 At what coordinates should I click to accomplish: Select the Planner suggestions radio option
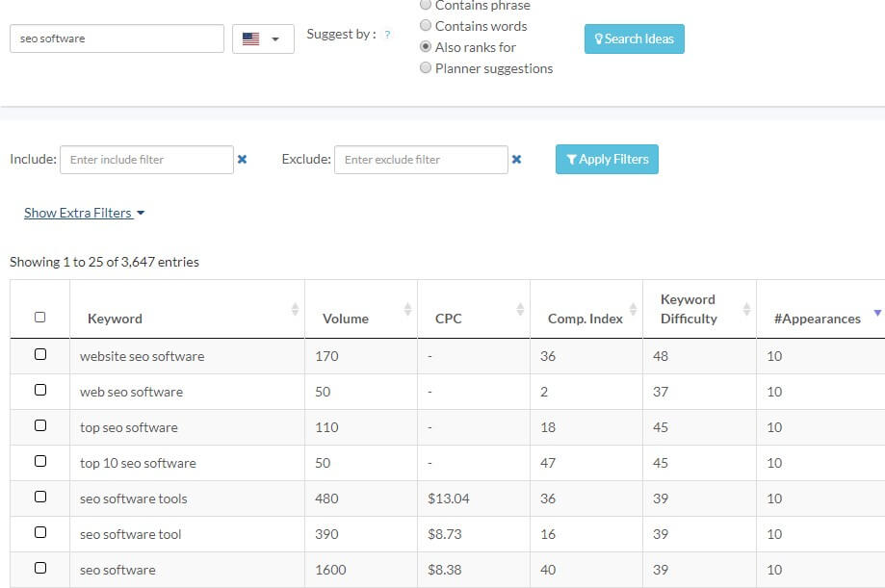click(426, 67)
